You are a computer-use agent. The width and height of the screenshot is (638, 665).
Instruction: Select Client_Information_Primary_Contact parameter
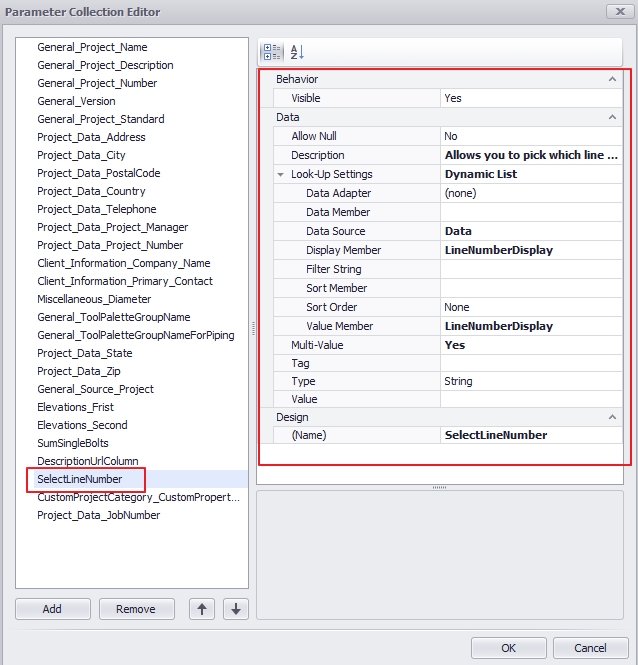pos(125,282)
